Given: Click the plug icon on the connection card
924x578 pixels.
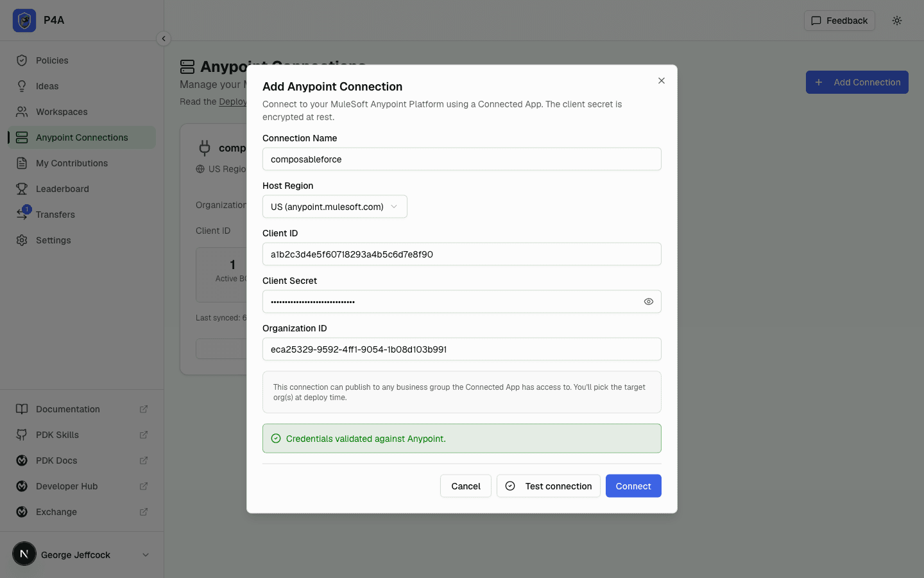Looking at the screenshot, I should pos(205,148).
